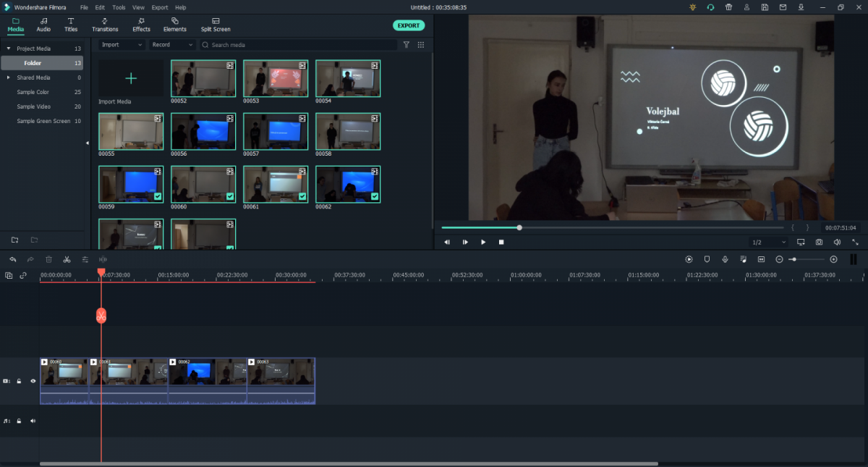Screen dimensions: 868x467
Task: Switch to the Transitions tab
Action: pos(105,25)
